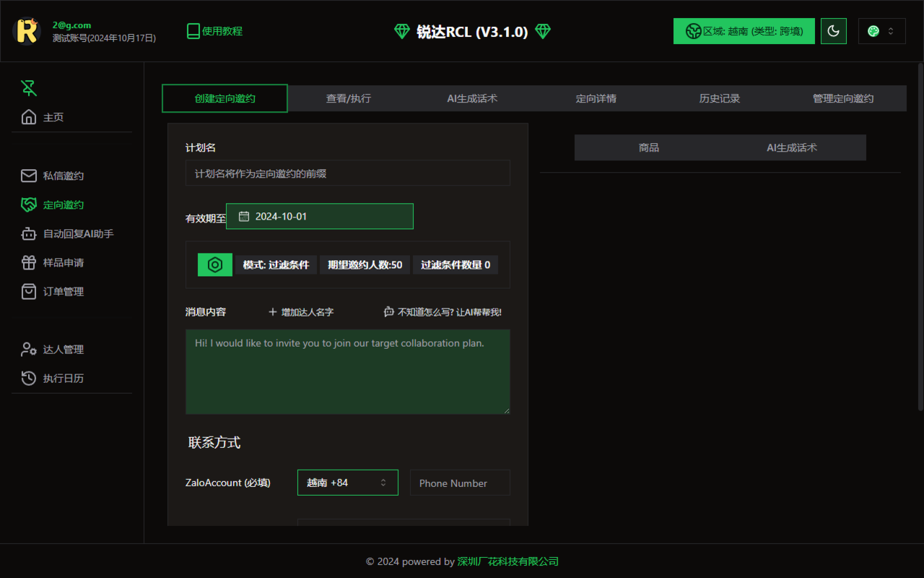
Task: Select the 达人管理 user settings icon
Action: [28, 349]
